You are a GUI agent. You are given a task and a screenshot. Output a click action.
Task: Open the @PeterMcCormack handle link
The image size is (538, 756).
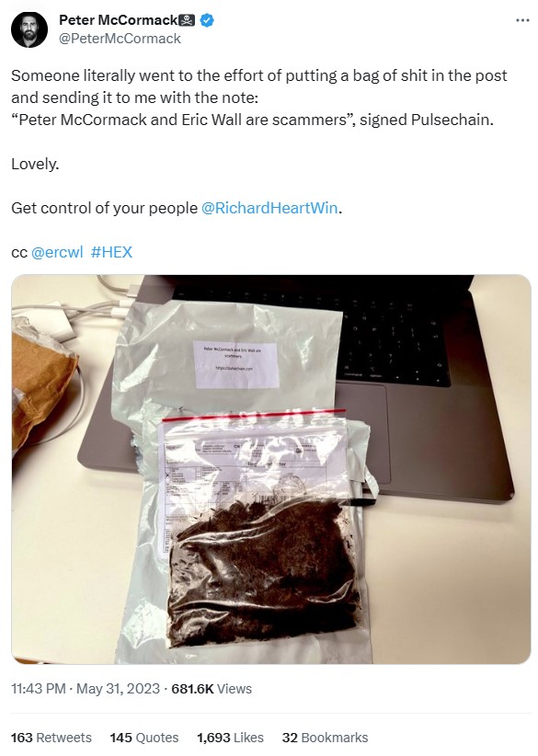click(x=120, y=39)
